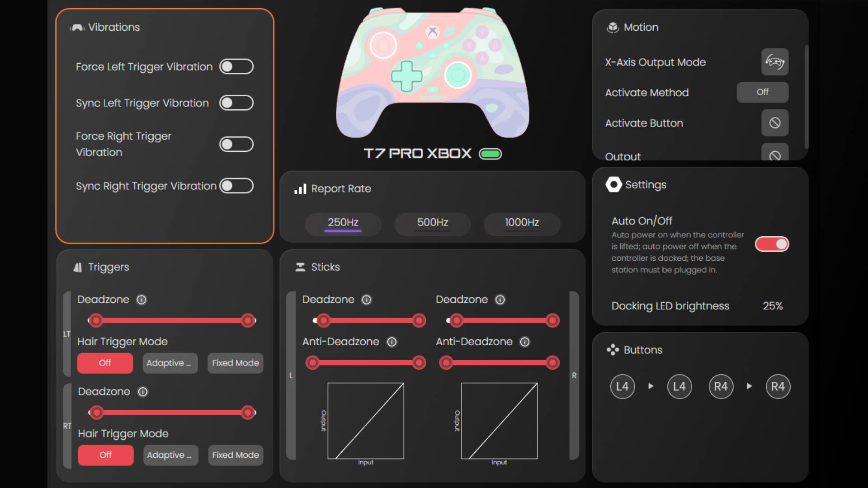This screenshot has height=488, width=868.
Task: Click left stick Anti-Deadzone left handle
Action: click(x=312, y=363)
